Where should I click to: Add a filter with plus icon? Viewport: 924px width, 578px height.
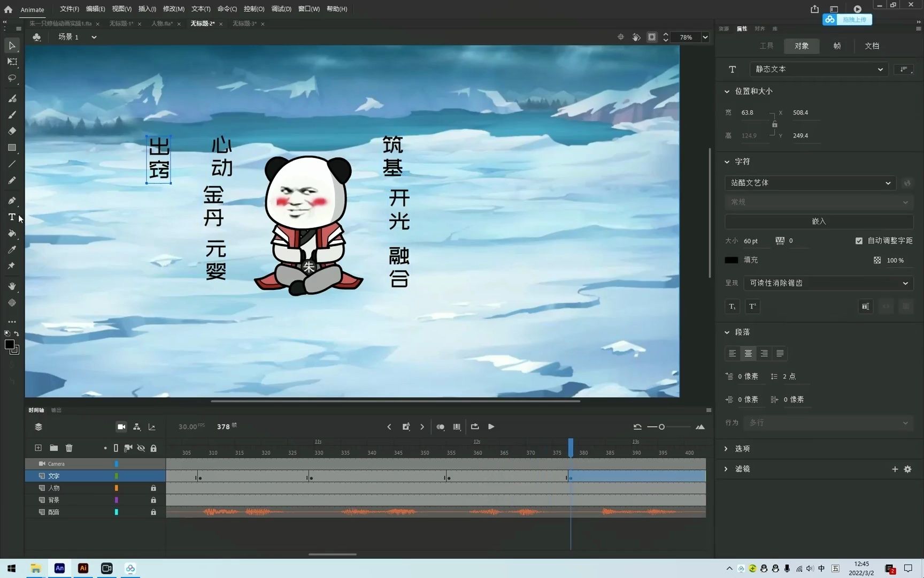895,469
